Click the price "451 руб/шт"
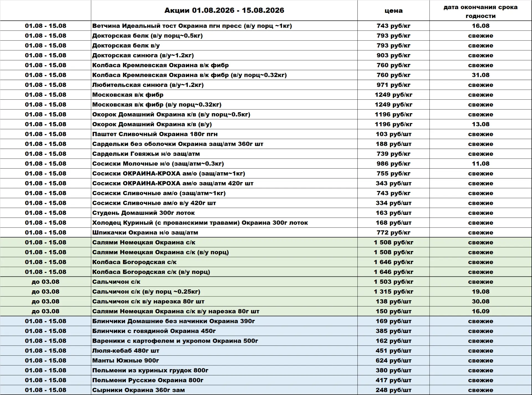This screenshot has height=395, width=532. [x=393, y=351]
